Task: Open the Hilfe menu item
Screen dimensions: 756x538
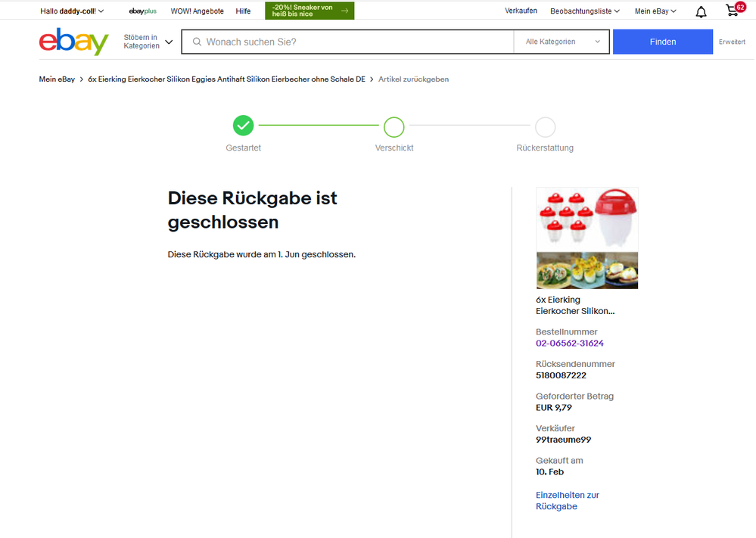Action: 243,11
